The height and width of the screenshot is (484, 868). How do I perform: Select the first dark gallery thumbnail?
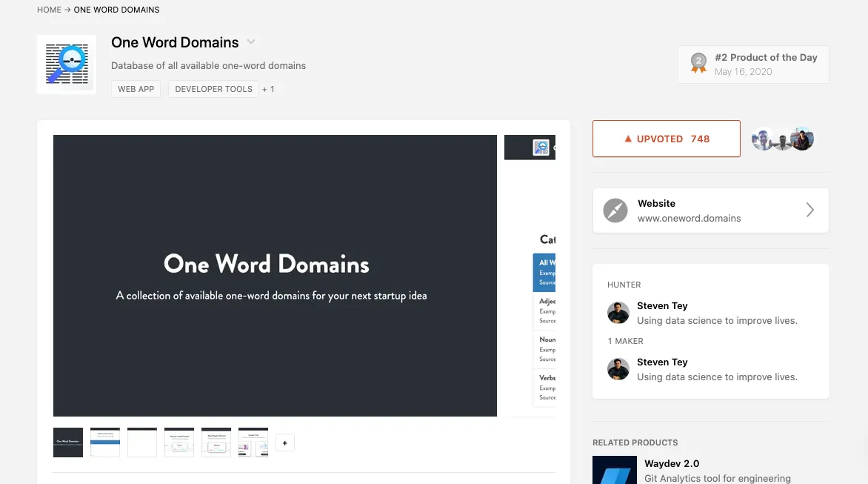[68, 442]
